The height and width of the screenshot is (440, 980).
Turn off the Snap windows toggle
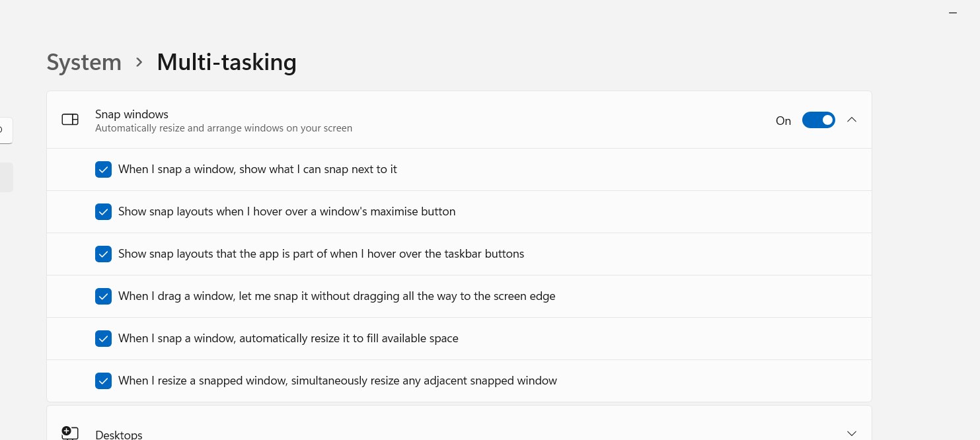(x=818, y=120)
